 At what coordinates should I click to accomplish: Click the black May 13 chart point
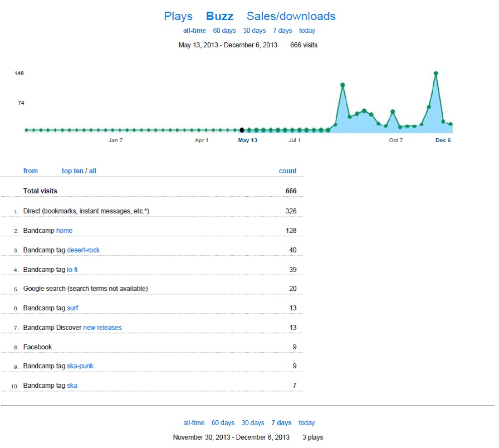(242, 130)
